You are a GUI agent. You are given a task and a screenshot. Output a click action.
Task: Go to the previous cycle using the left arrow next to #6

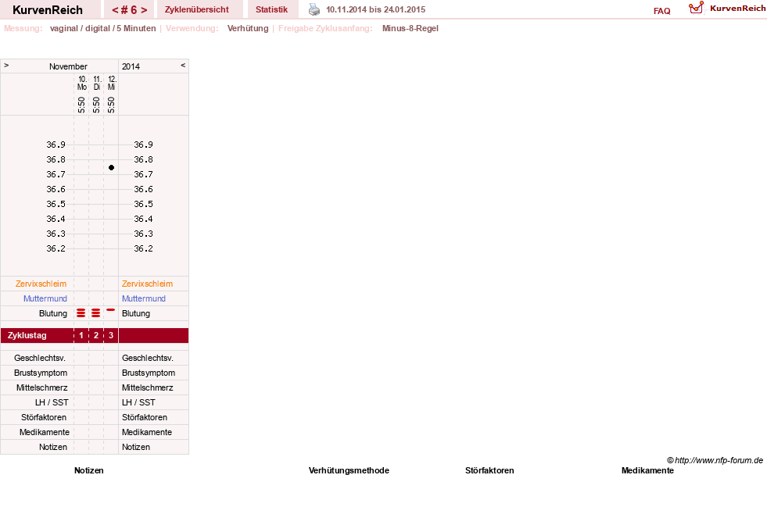(115, 10)
